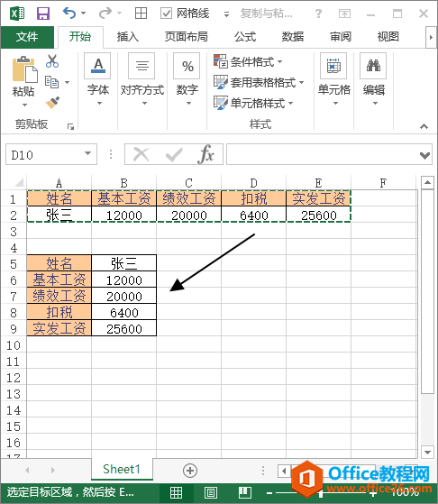Image resolution: width=438 pixels, height=504 pixels.
Task: Open the 单元格 Cells group
Action: tap(333, 79)
